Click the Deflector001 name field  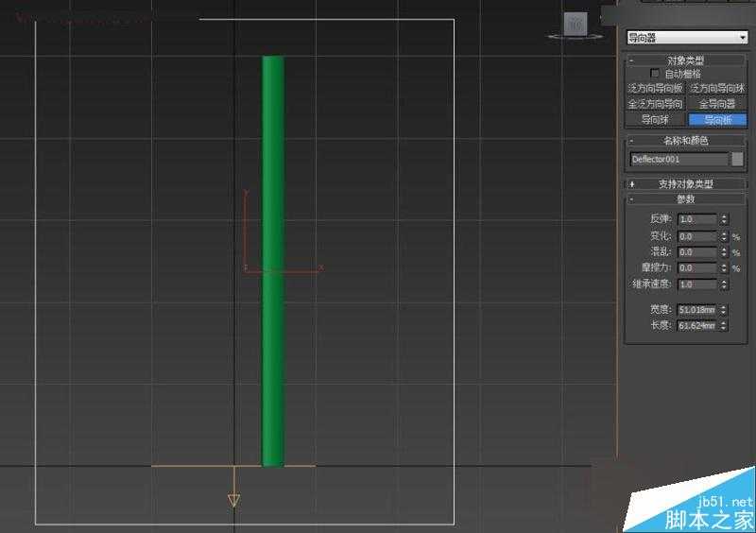pyautogui.click(x=679, y=159)
